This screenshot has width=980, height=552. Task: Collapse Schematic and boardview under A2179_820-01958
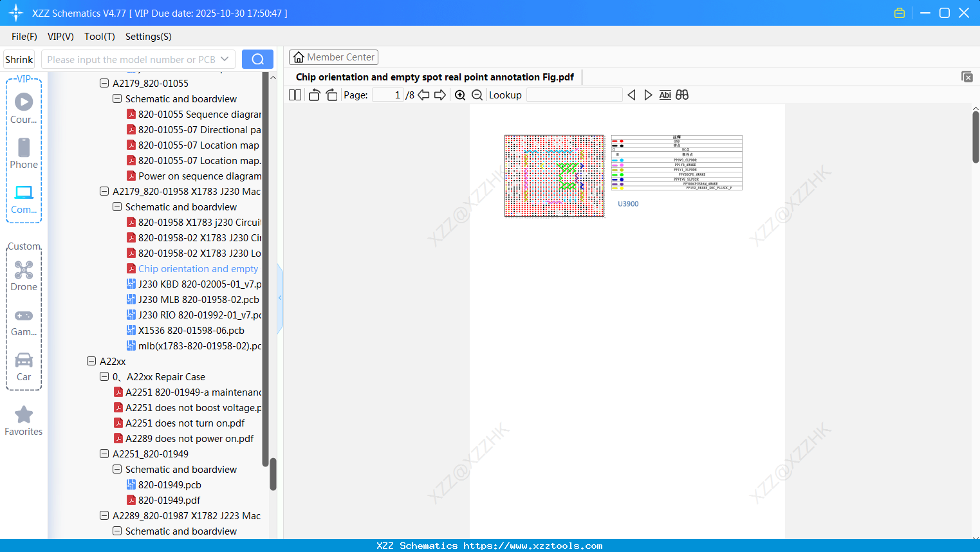coord(117,207)
